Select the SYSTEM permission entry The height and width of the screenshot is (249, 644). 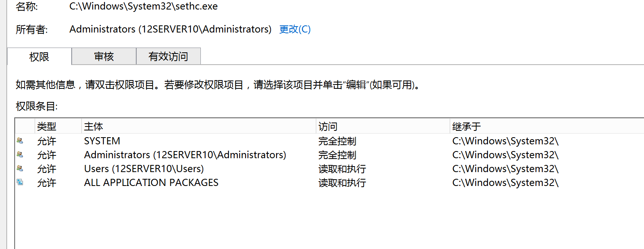pyautogui.click(x=102, y=141)
